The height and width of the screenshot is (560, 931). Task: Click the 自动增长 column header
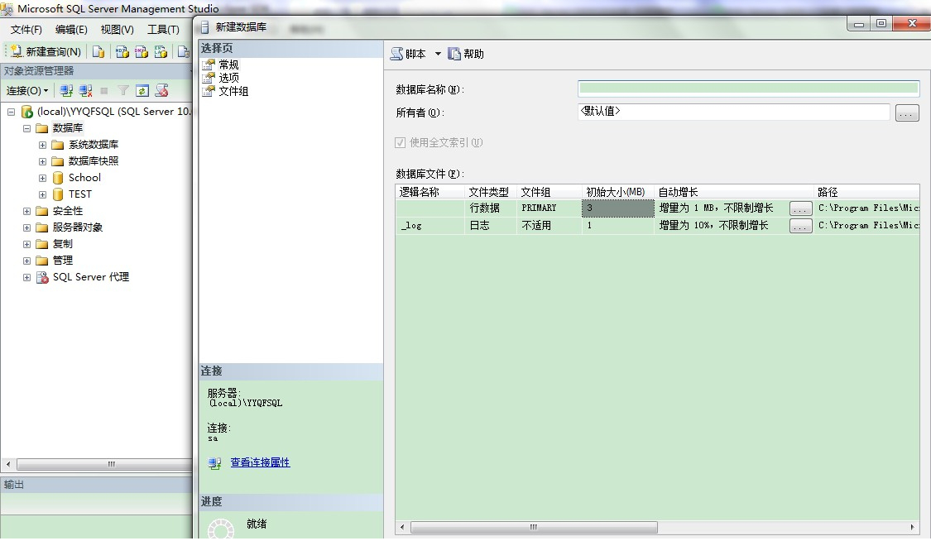tap(734, 192)
